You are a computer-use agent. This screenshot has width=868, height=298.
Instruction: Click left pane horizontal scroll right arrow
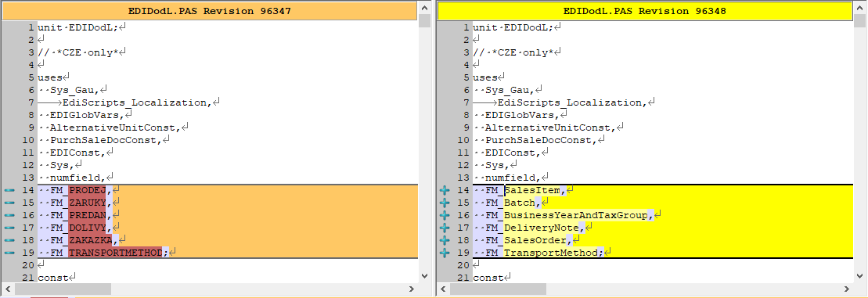pyautogui.click(x=412, y=289)
